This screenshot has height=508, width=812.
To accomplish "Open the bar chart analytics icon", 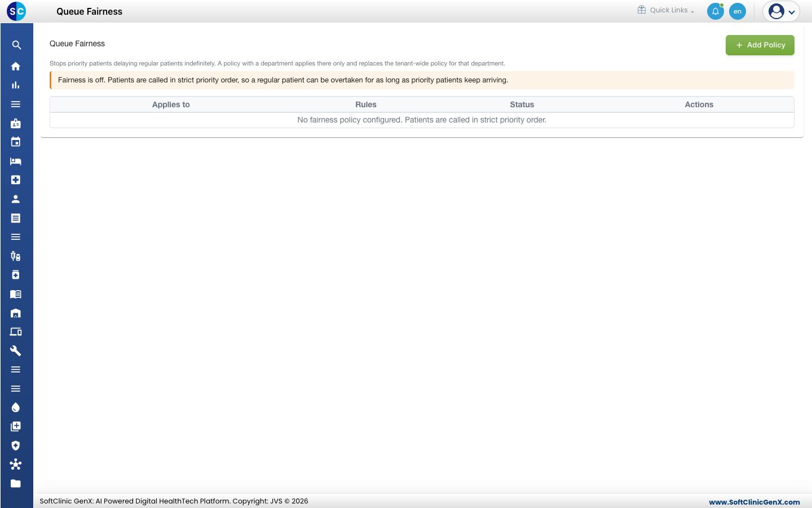I will (x=16, y=85).
